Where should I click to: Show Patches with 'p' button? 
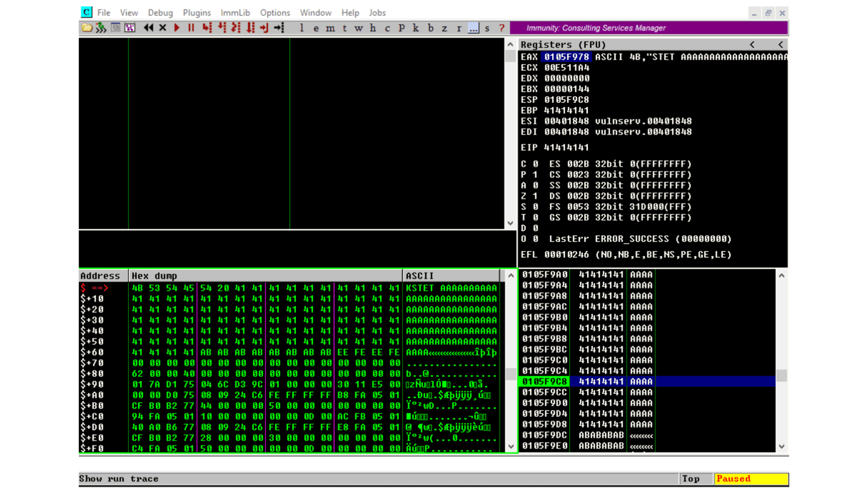pyautogui.click(x=401, y=28)
